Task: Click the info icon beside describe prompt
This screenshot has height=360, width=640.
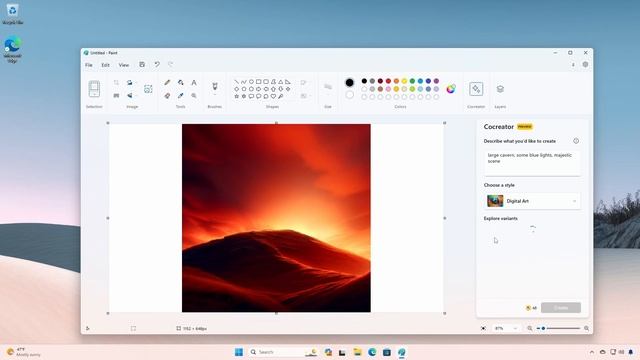Action: point(576,141)
